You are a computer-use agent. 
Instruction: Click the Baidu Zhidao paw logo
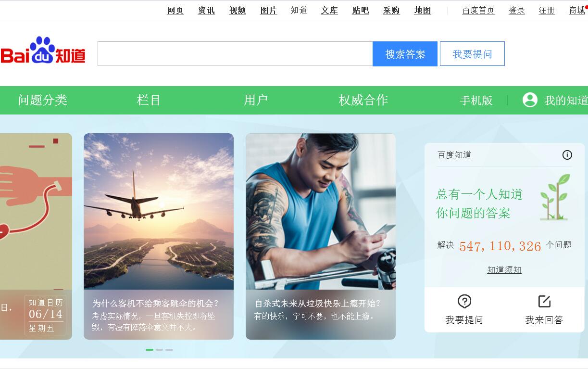pyautogui.click(x=43, y=51)
